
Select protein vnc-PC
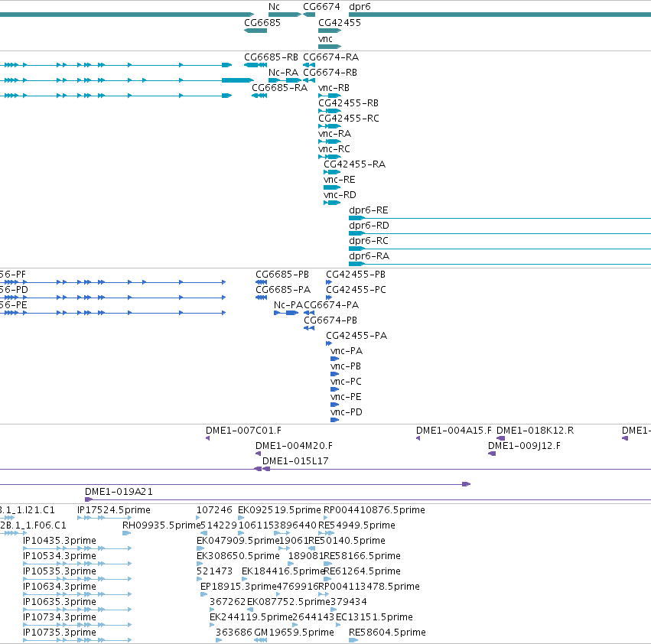point(347,381)
